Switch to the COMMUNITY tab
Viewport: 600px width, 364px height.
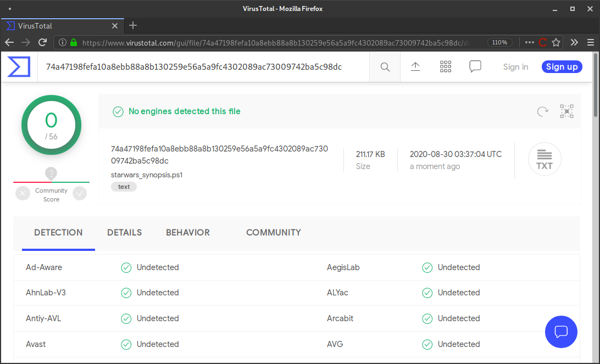274,232
